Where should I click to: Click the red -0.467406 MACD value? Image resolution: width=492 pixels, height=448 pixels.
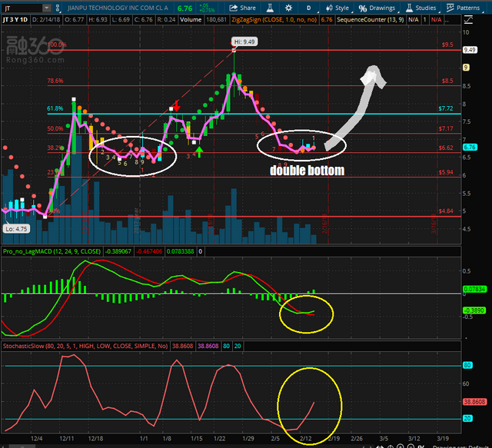tap(149, 251)
